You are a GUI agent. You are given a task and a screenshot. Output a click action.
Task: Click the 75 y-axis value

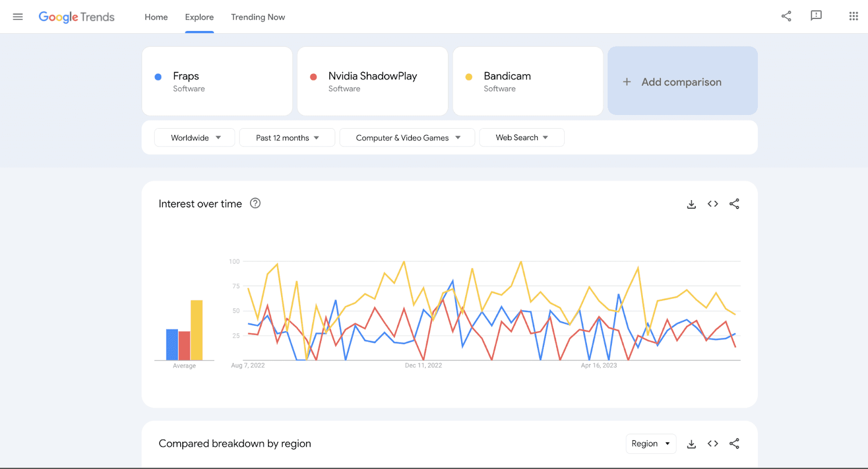pos(236,286)
